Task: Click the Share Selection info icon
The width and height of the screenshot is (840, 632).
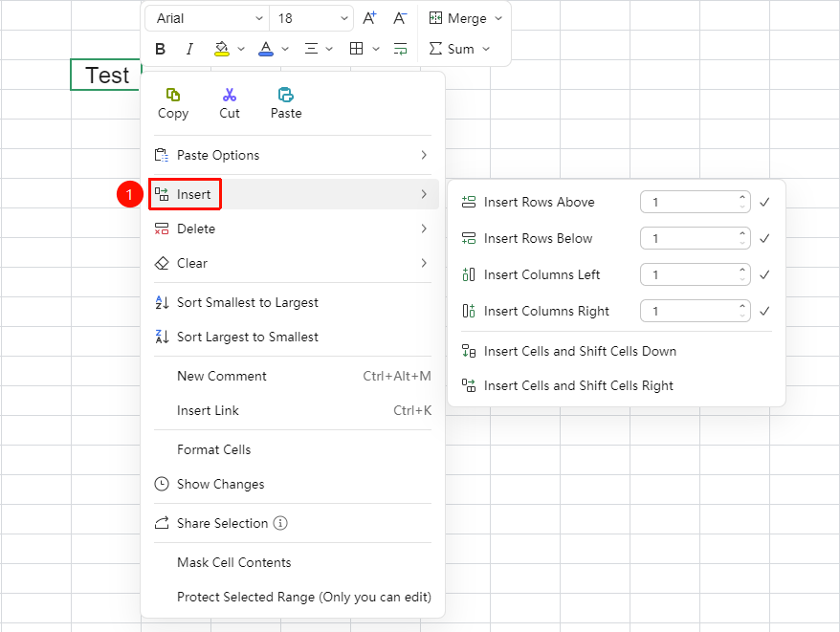Action: (280, 523)
